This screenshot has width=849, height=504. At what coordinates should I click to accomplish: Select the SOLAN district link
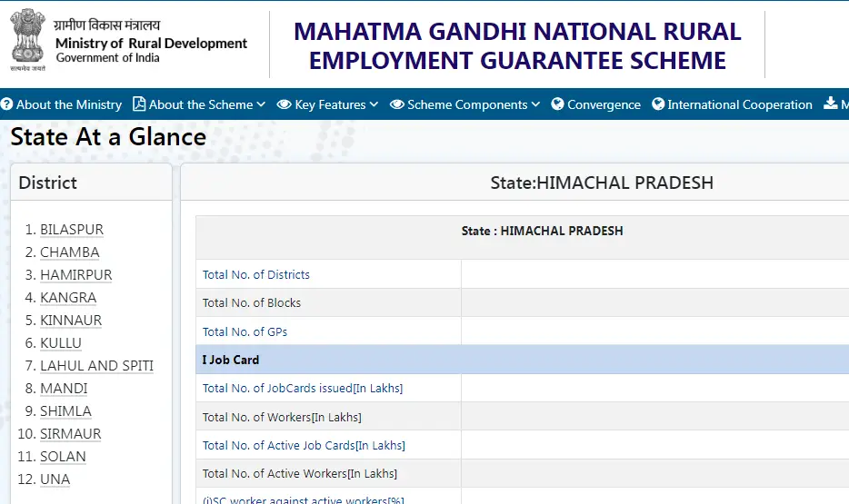tap(63, 457)
